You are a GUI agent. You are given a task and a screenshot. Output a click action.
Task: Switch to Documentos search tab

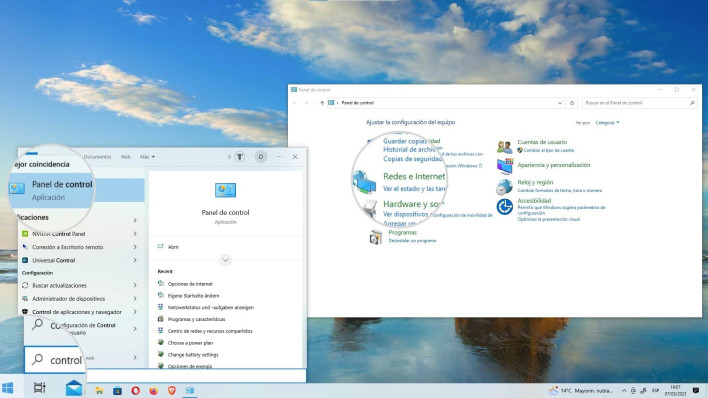pyautogui.click(x=97, y=157)
